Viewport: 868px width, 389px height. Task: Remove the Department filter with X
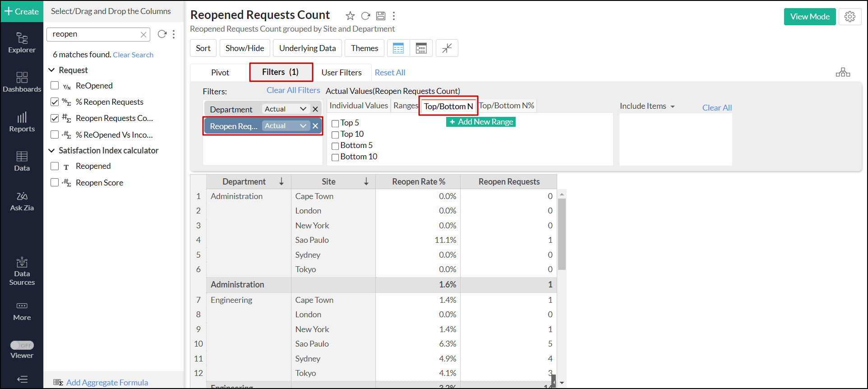[x=315, y=109]
